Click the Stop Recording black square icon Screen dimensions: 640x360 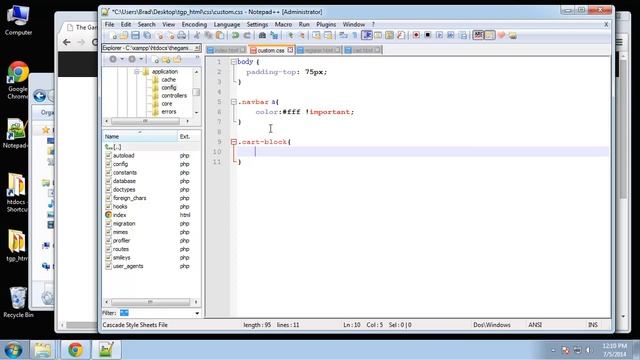coord(427,36)
